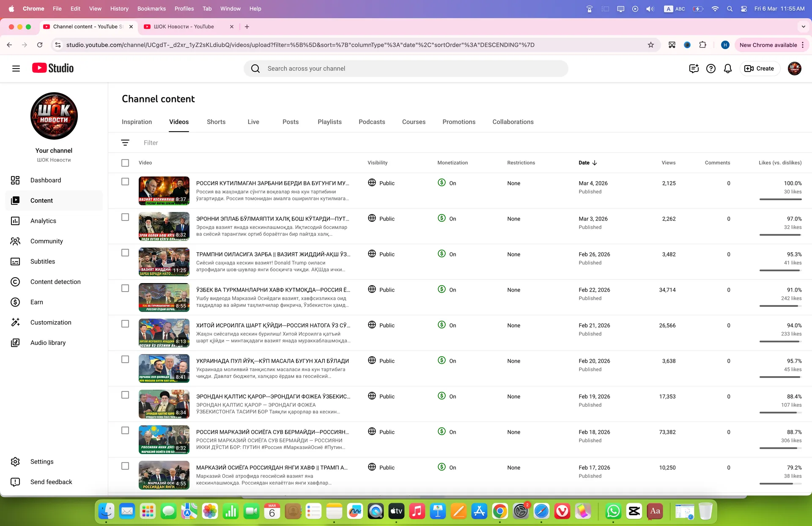Toggle the select-all videos checkbox

[125, 163]
